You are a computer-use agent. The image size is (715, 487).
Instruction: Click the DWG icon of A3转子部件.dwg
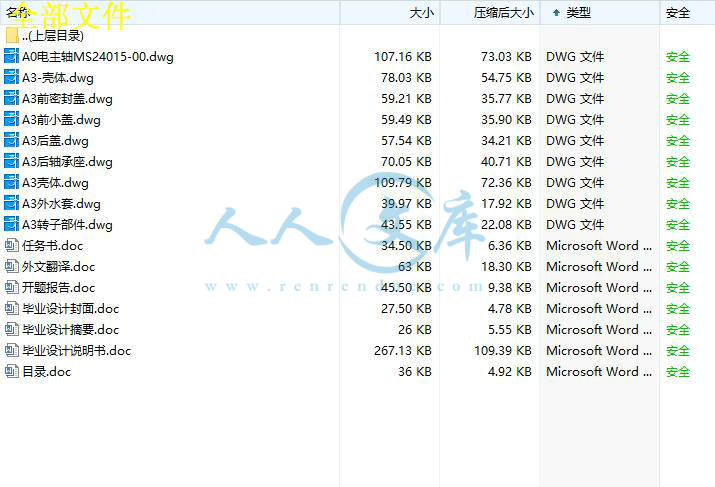11,224
